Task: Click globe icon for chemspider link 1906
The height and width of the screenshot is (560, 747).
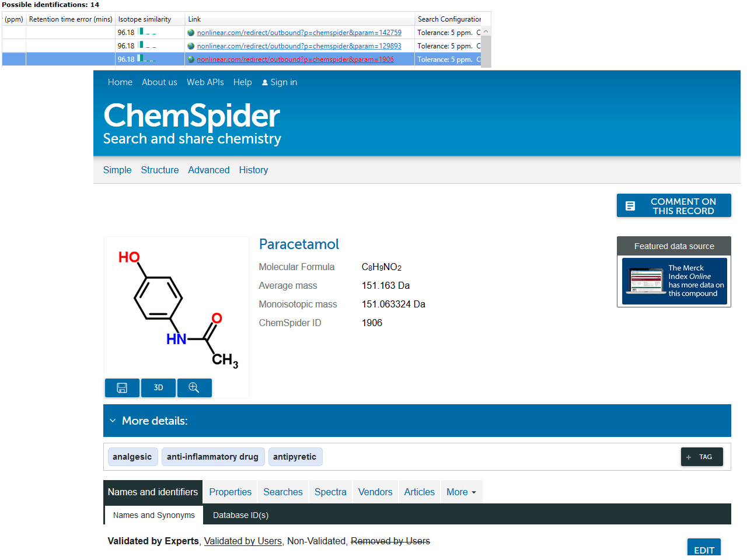Action: [x=191, y=60]
